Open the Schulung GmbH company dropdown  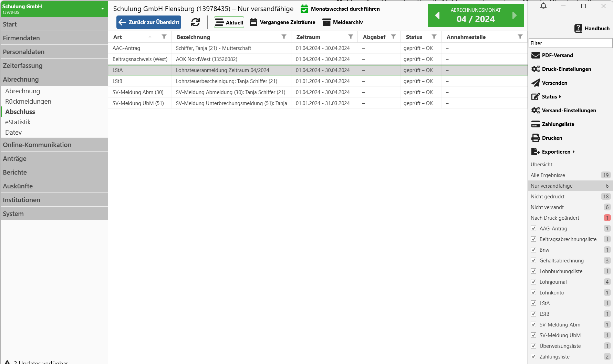(102, 9)
